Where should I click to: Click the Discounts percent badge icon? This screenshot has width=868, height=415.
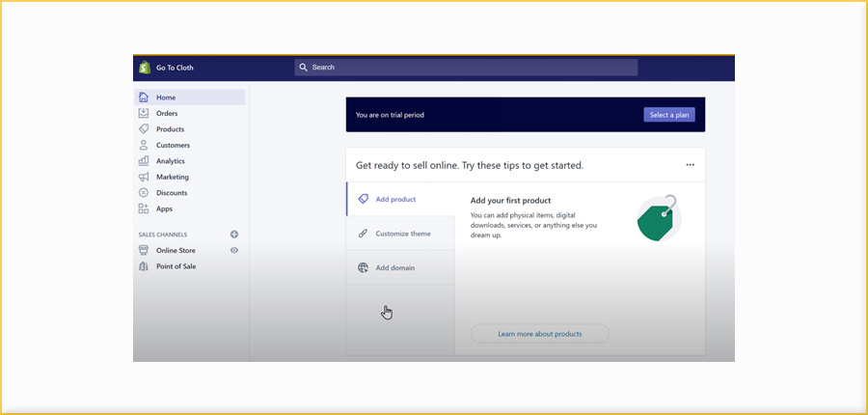point(144,193)
